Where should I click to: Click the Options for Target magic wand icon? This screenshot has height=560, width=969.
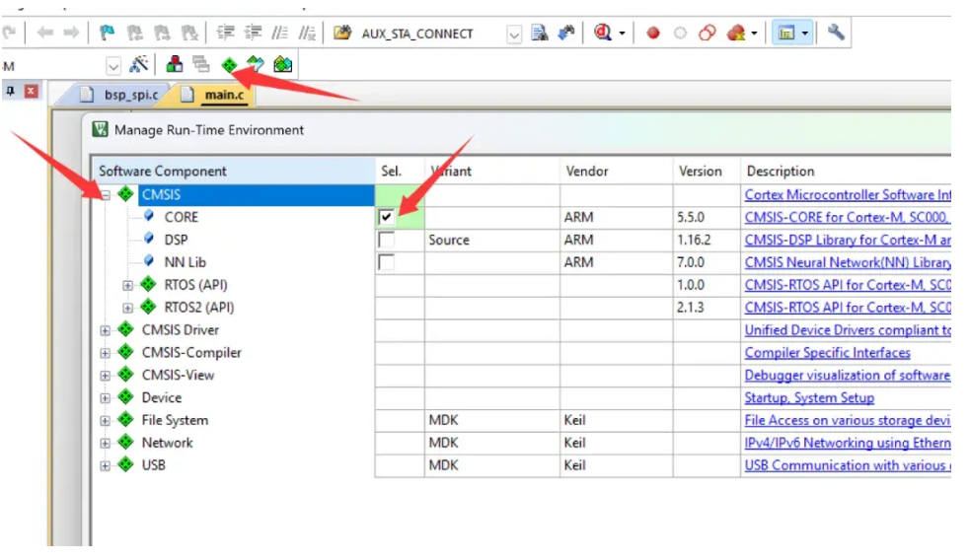139,65
